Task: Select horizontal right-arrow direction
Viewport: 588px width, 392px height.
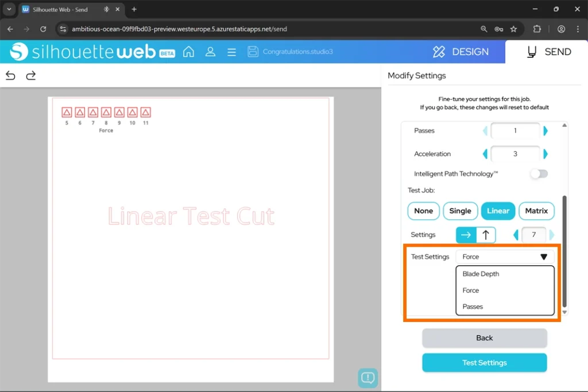Action: tap(466, 235)
